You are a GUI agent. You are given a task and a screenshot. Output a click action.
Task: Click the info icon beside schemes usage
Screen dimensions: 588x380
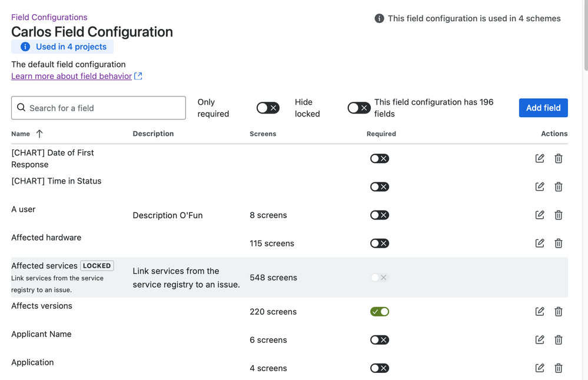pyautogui.click(x=380, y=19)
